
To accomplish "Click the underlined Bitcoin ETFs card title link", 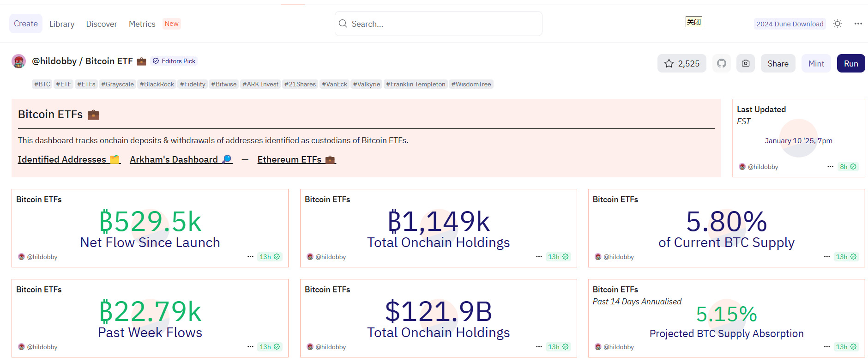I will click(327, 200).
